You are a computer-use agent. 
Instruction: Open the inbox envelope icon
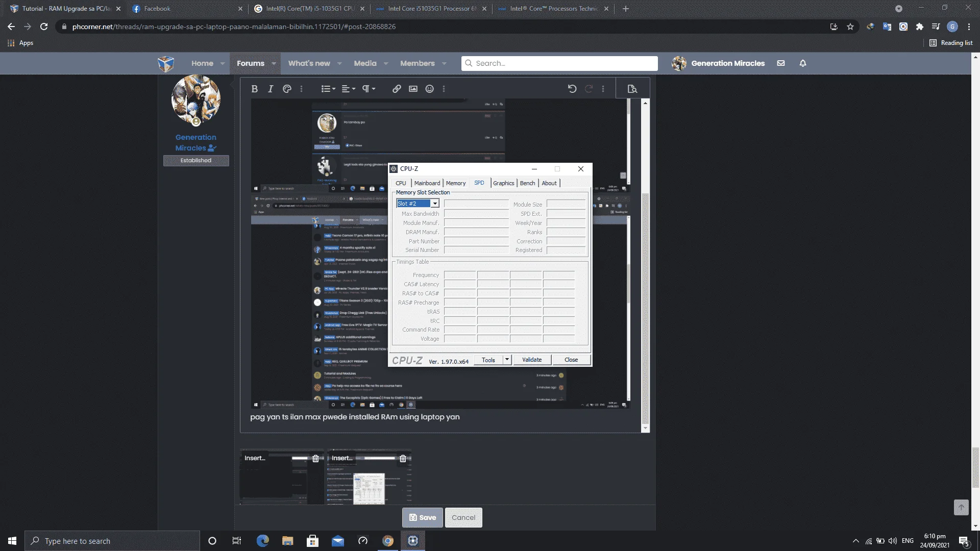(781, 63)
